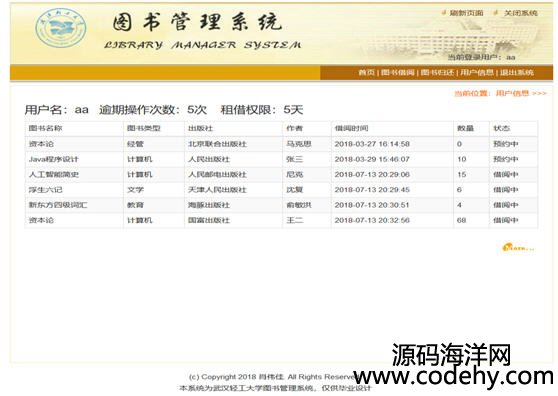Image resolution: width=558 pixels, height=396 pixels.
Task: Click the 浮生六记 book entry
Action: click(46, 190)
